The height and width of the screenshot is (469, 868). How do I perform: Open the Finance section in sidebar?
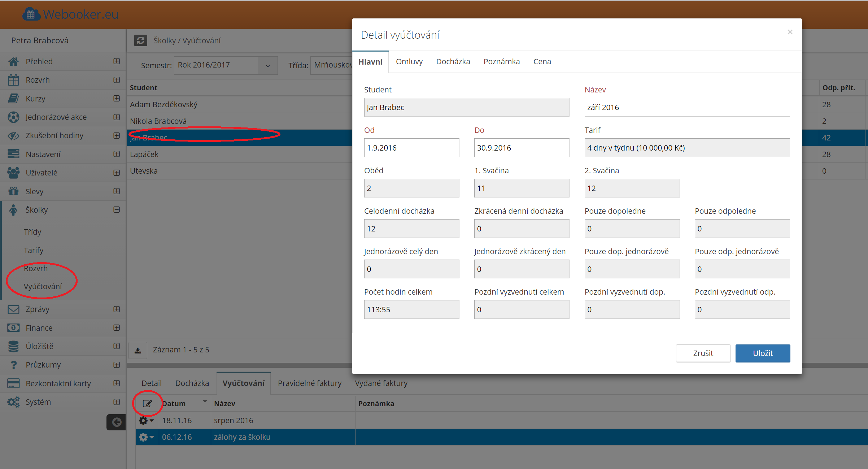(x=39, y=328)
